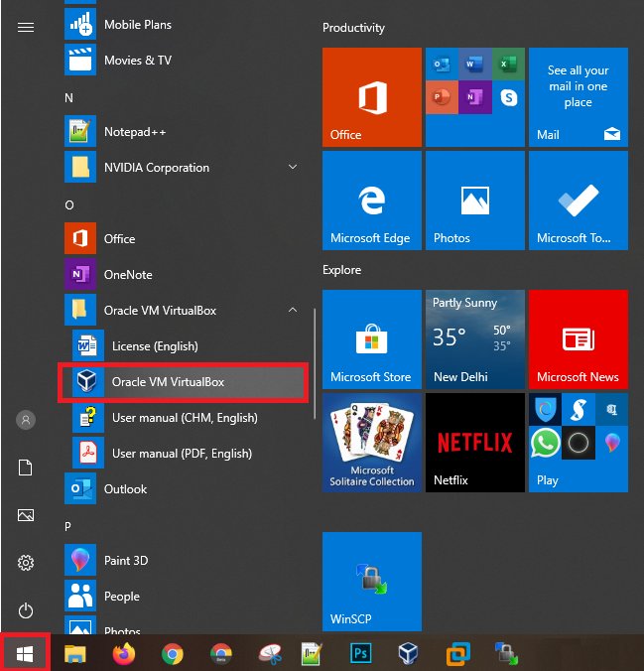Open the user account icon
The height and width of the screenshot is (671, 644).
pos(26,420)
